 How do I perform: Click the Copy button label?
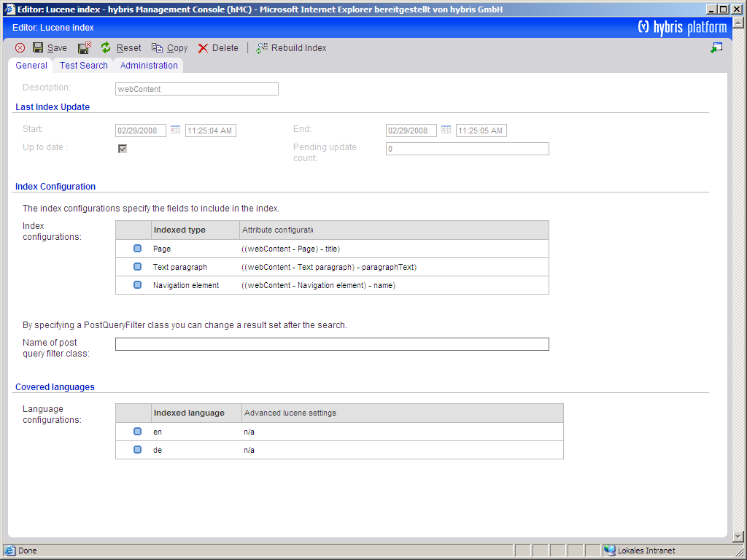click(177, 48)
